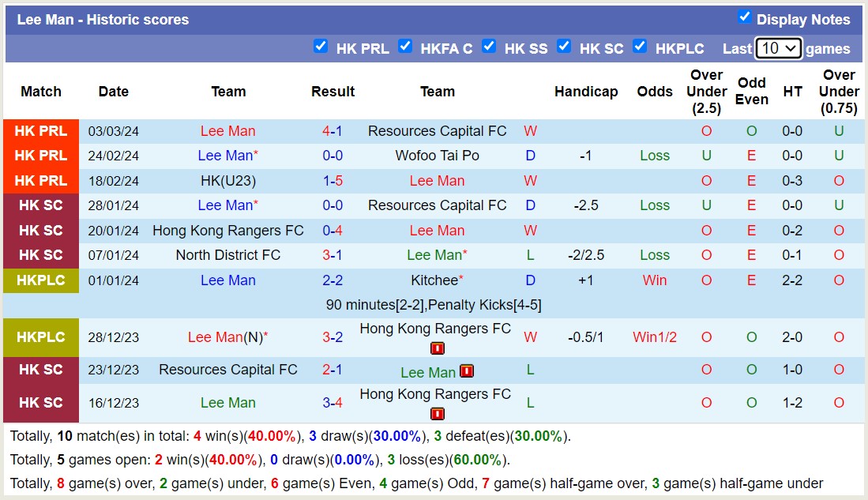
Task: Select the HK SC badge for the 28/01/24 match
Action: coord(40,205)
